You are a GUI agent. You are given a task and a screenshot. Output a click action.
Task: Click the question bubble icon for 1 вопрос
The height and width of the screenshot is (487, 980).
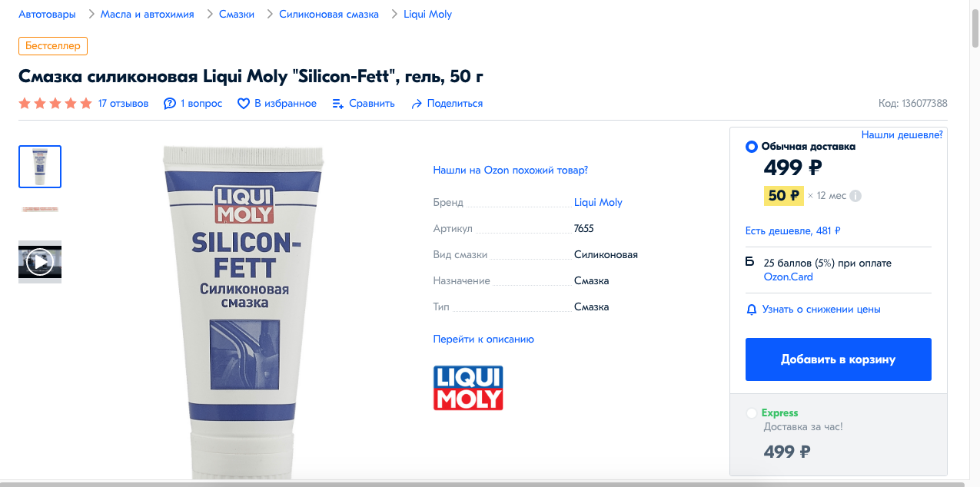[x=170, y=104]
